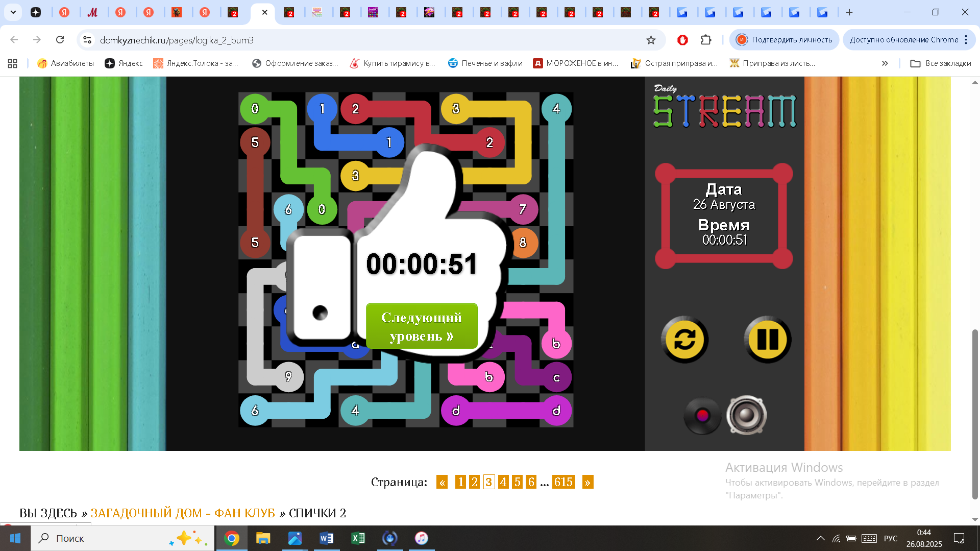Open Excel from the taskbar
This screenshot has height=551, width=980.
pos(358,538)
